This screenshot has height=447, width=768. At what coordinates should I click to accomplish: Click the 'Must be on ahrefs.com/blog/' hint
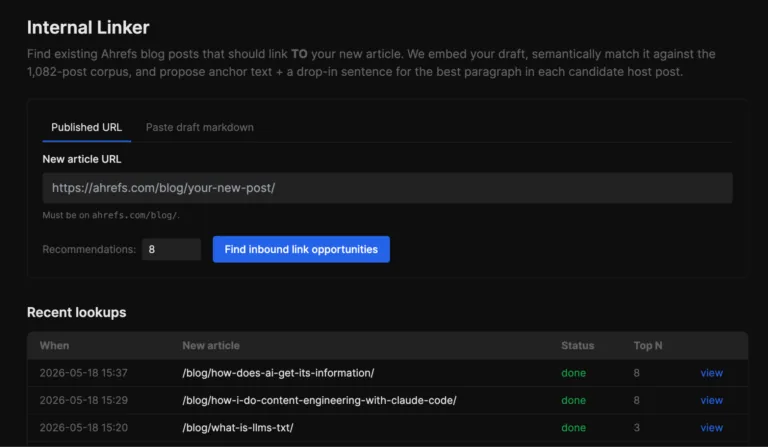111,215
